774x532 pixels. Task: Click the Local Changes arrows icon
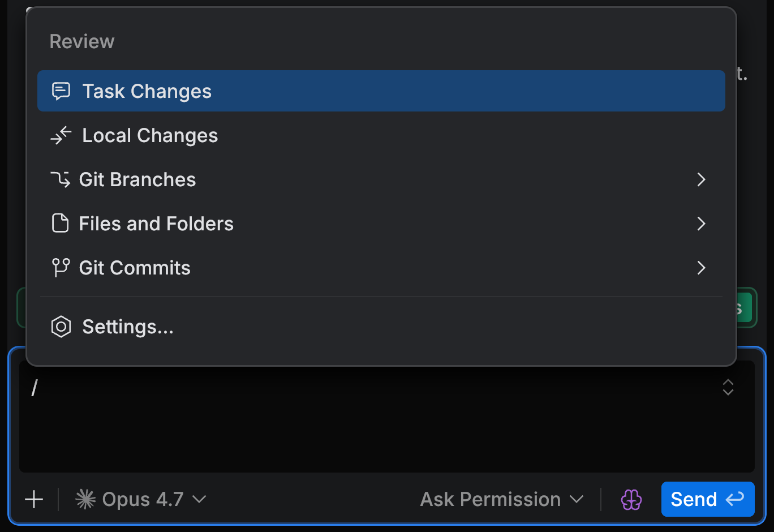[x=61, y=135]
